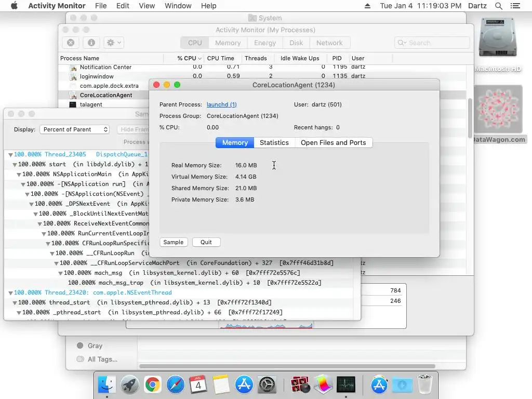Viewport: 532px width, 399px height.
Task: Open Notes icon in the Dock
Action: [221, 385]
